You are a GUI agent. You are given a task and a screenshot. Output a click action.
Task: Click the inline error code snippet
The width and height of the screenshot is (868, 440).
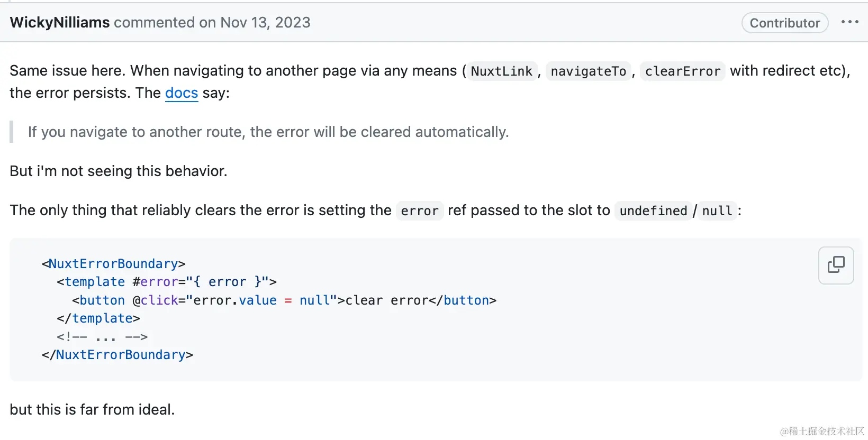pos(420,210)
